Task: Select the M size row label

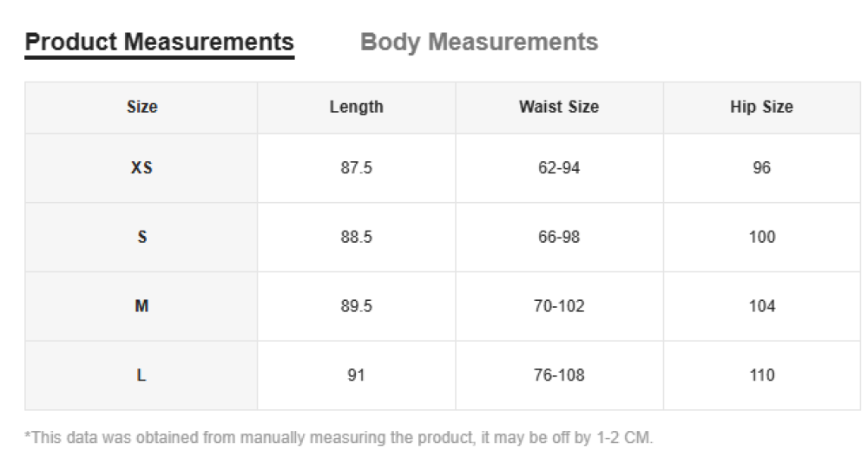Action: tap(141, 306)
